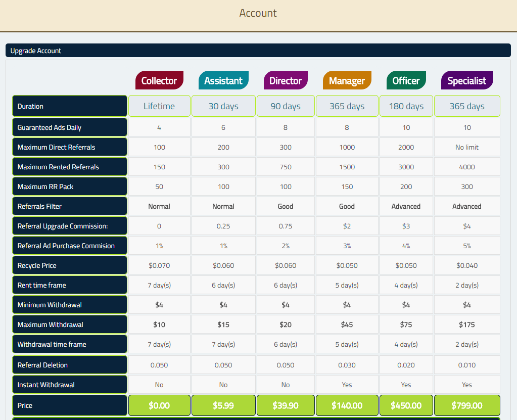Click the $0.00 price button
The height and width of the screenshot is (420, 517).
click(x=159, y=405)
